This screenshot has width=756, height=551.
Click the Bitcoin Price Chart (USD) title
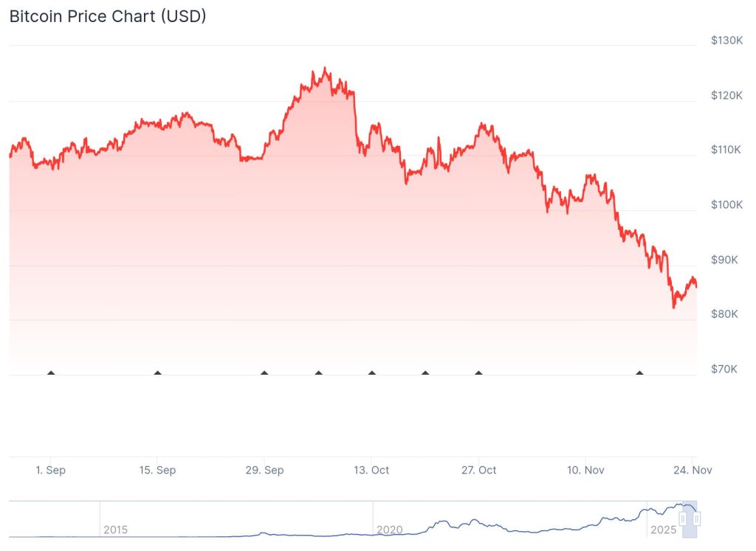[x=108, y=16]
